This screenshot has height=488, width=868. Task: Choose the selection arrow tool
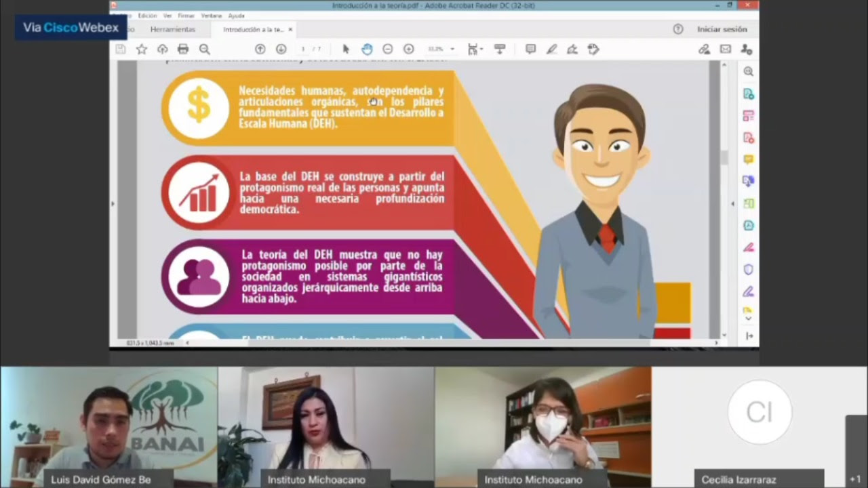tap(346, 49)
